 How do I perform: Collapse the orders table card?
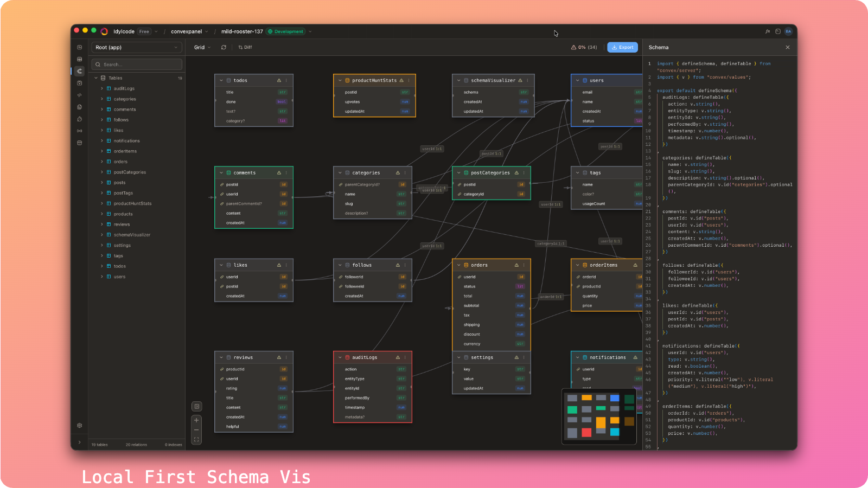[x=459, y=265]
